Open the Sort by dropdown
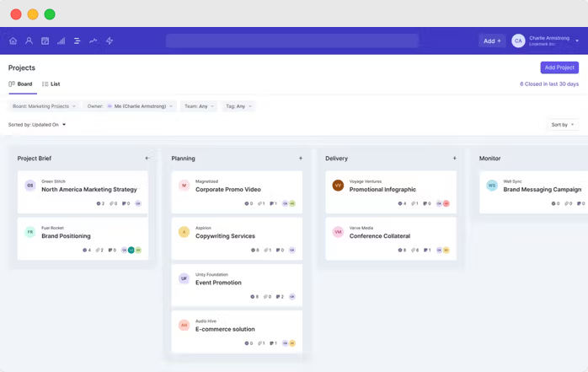 pyautogui.click(x=563, y=125)
